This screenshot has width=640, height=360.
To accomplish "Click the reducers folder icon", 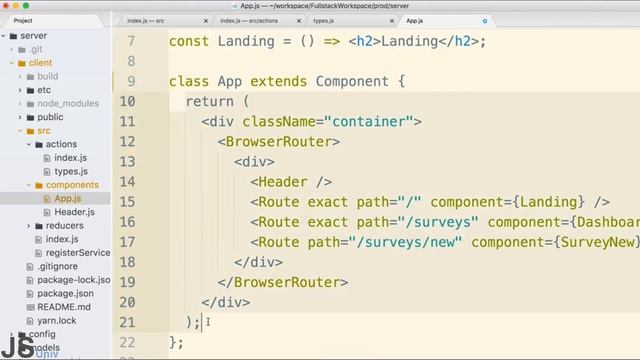I will pos(39,226).
